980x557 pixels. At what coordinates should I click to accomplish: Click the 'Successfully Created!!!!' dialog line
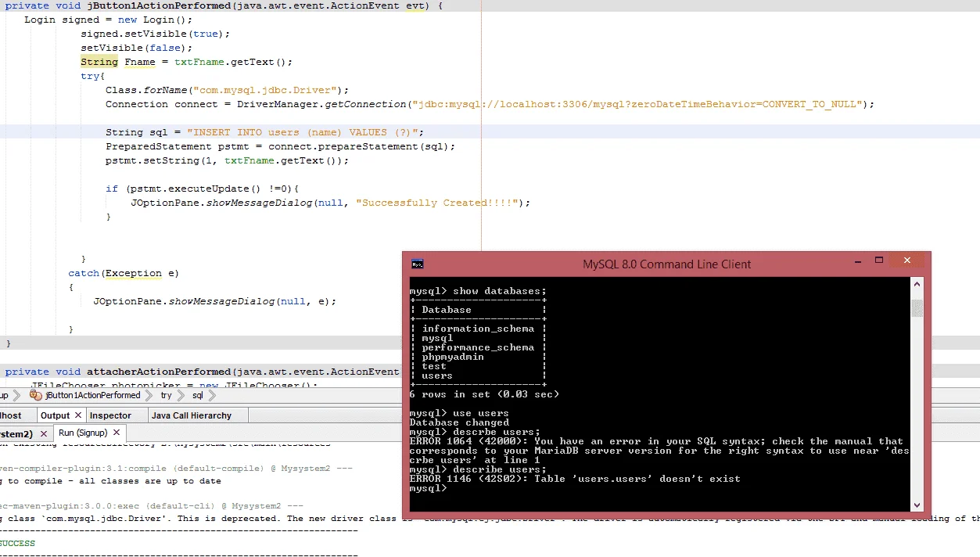[x=330, y=203]
